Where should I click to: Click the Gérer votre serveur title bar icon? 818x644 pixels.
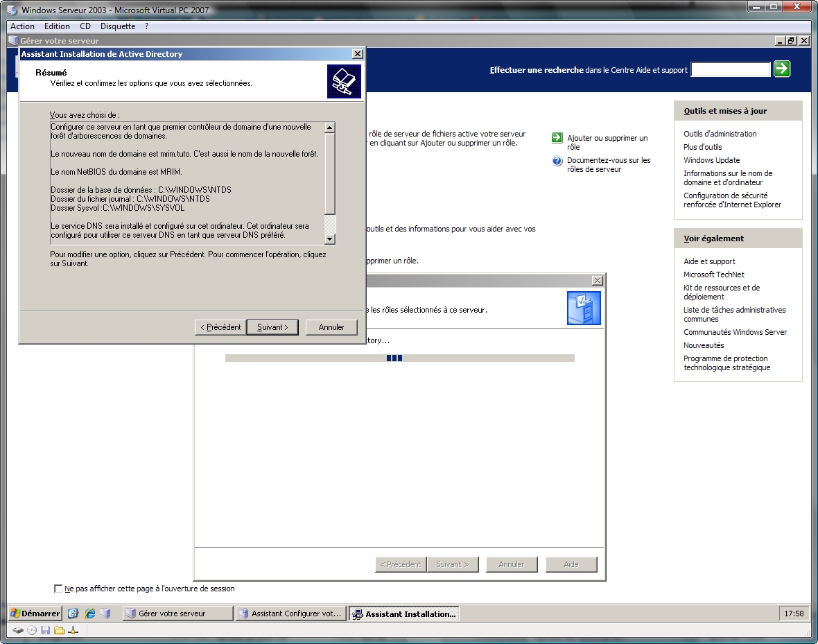tap(14, 40)
